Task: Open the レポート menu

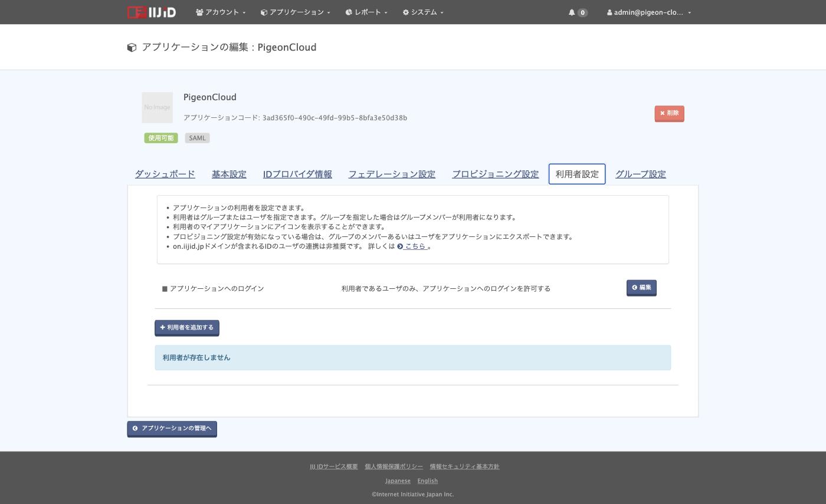Action: [x=366, y=12]
